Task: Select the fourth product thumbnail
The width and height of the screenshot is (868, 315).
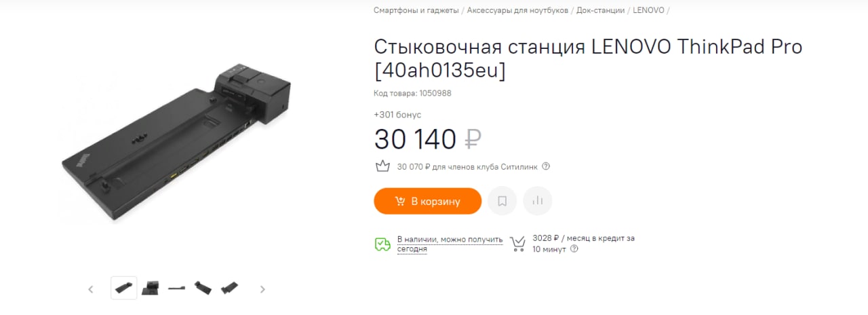Action: (x=203, y=288)
